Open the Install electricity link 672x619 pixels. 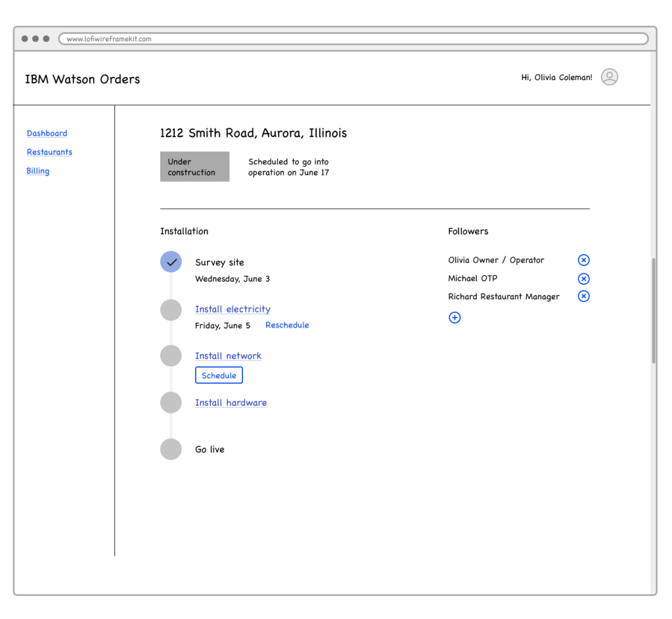click(233, 309)
